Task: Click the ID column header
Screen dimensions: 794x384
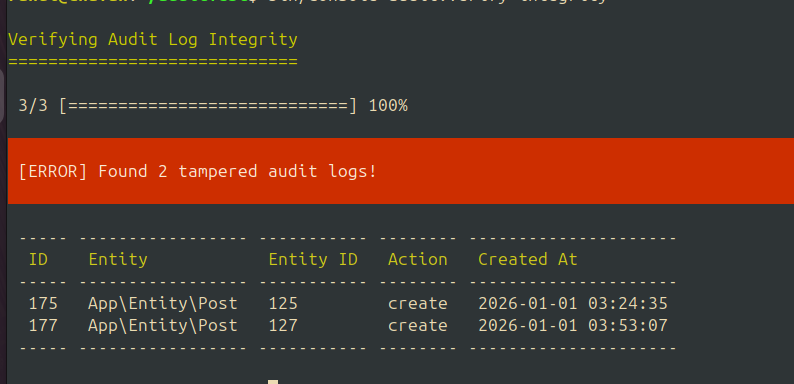Action: (38, 259)
